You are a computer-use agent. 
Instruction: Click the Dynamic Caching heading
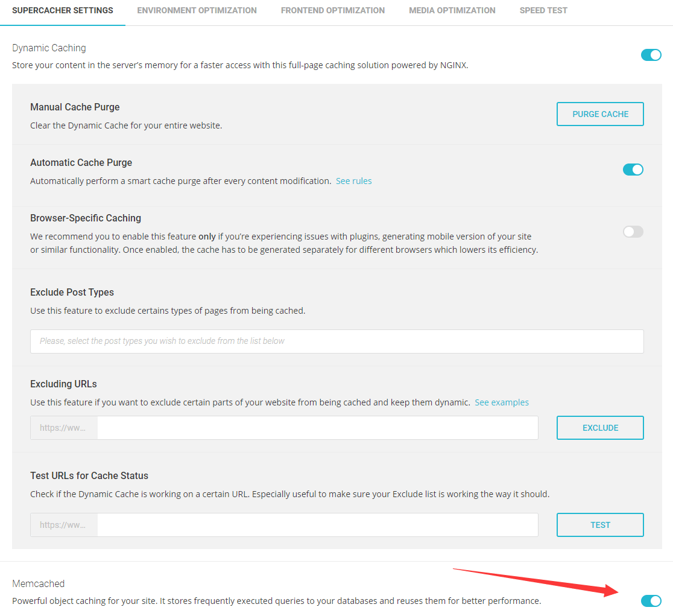[x=49, y=48]
